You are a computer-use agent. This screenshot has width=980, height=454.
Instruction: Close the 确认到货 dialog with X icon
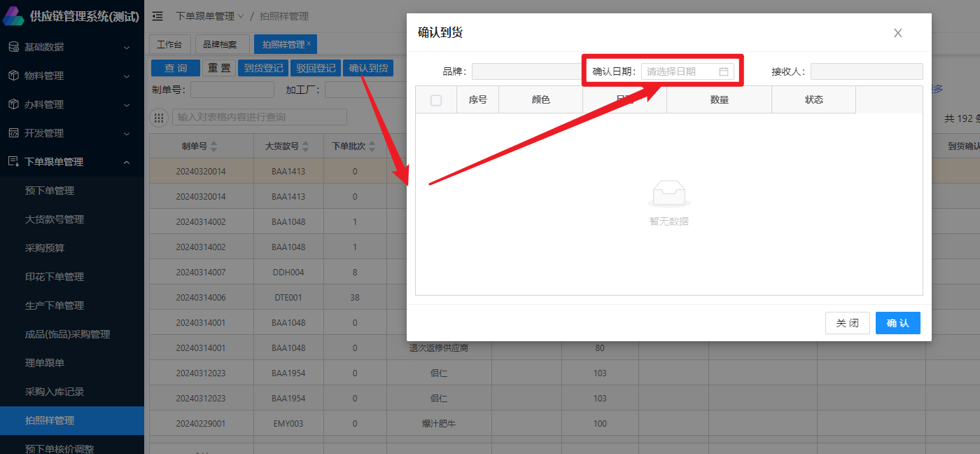(x=897, y=33)
